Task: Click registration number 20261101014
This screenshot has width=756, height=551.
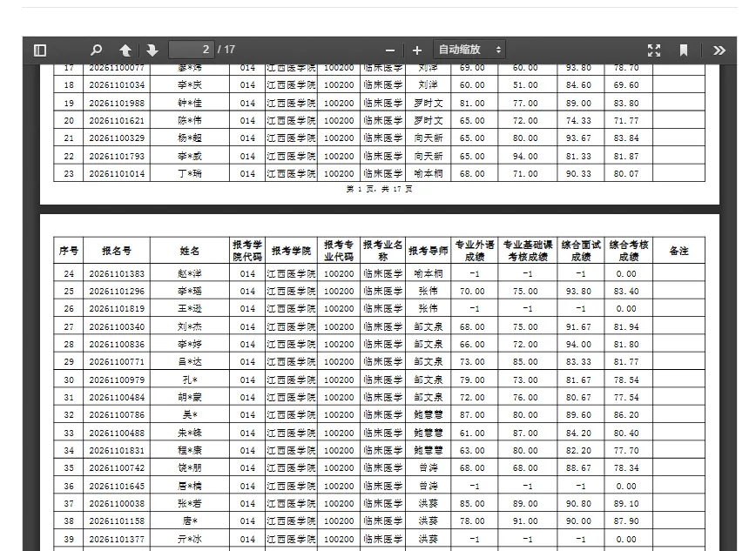Action: click(117, 173)
